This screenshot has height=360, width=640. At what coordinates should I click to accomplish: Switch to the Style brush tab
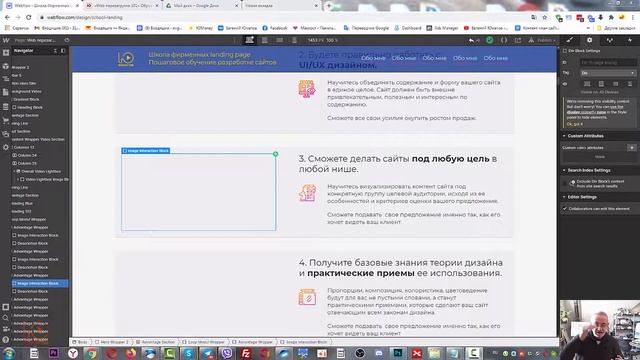click(570, 40)
